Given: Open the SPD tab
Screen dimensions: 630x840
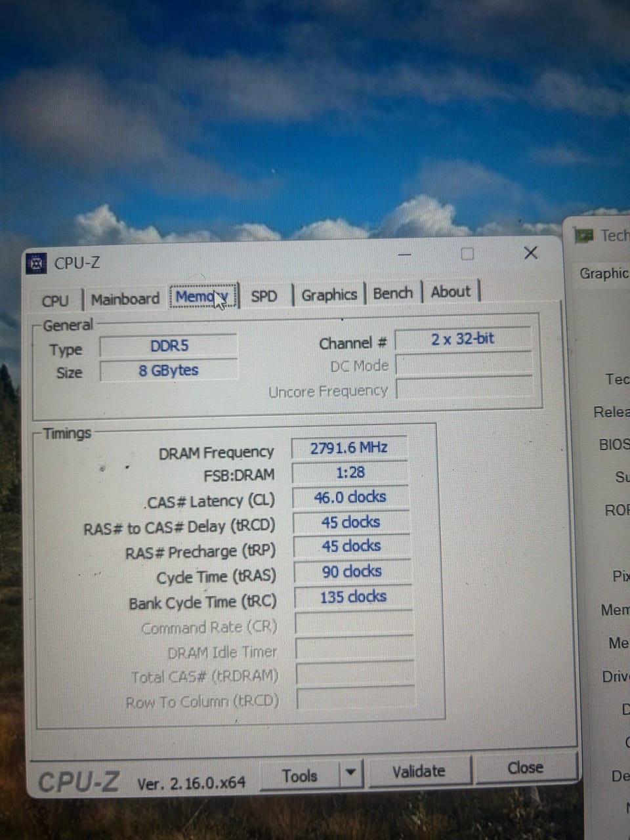Looking at the screenshot, I should (264, 296).
